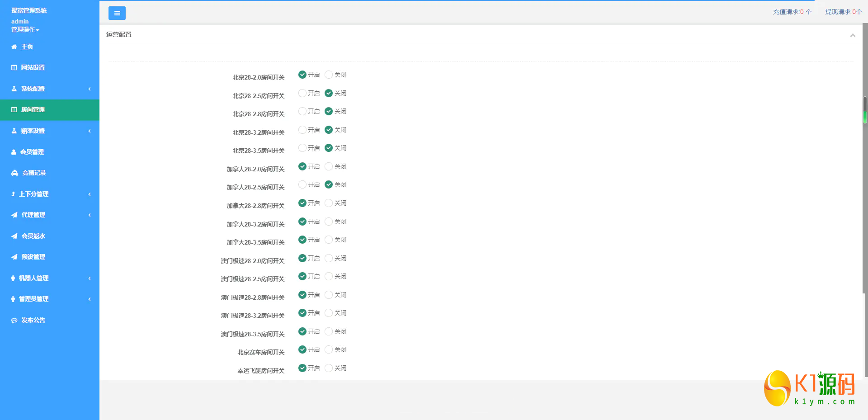Click the user icon beside 会员管理
The image size is (868, 420).
pos(14,152)
